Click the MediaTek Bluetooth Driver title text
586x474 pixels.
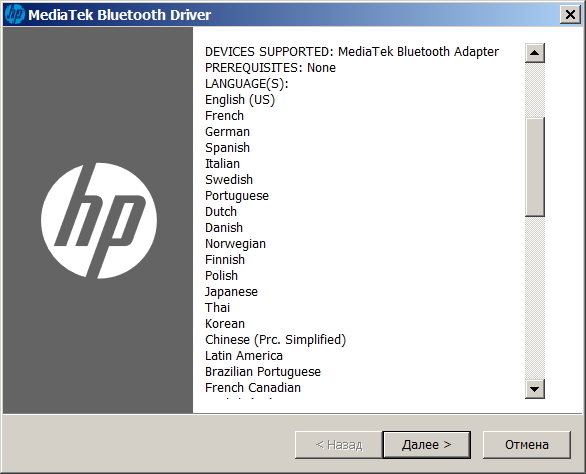pos(120,15)
